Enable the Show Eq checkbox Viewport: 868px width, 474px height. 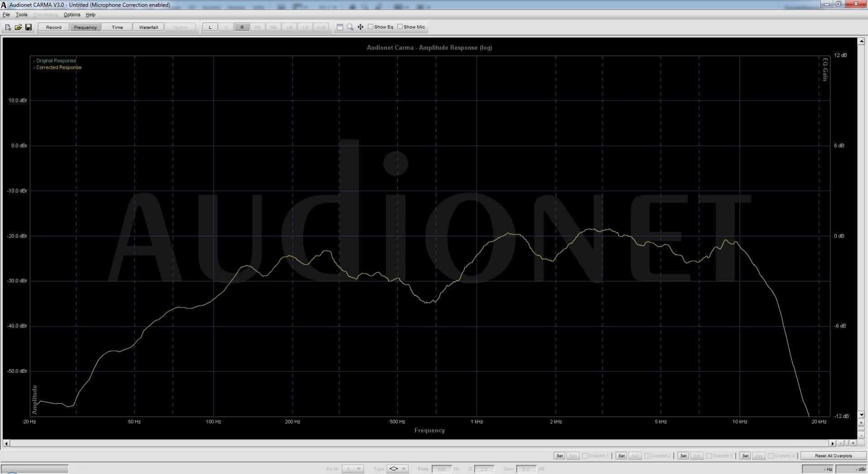[x=371, y=27]
